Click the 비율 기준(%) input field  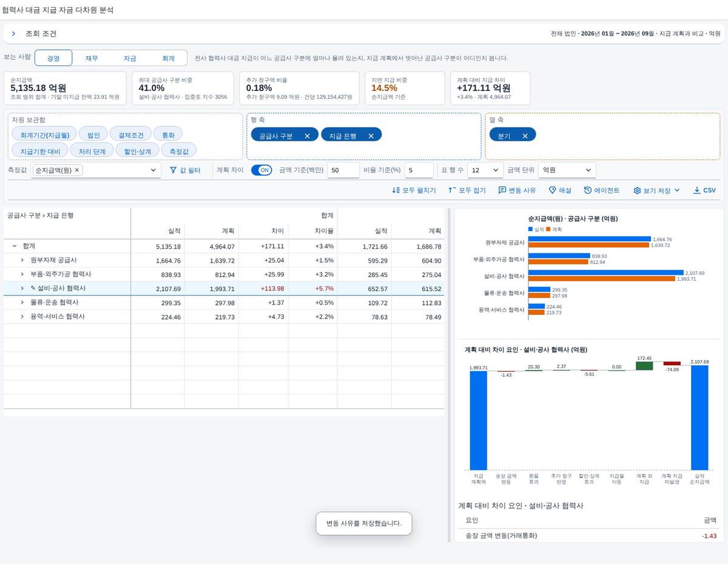pyautogui.click(x=419, y=170)
